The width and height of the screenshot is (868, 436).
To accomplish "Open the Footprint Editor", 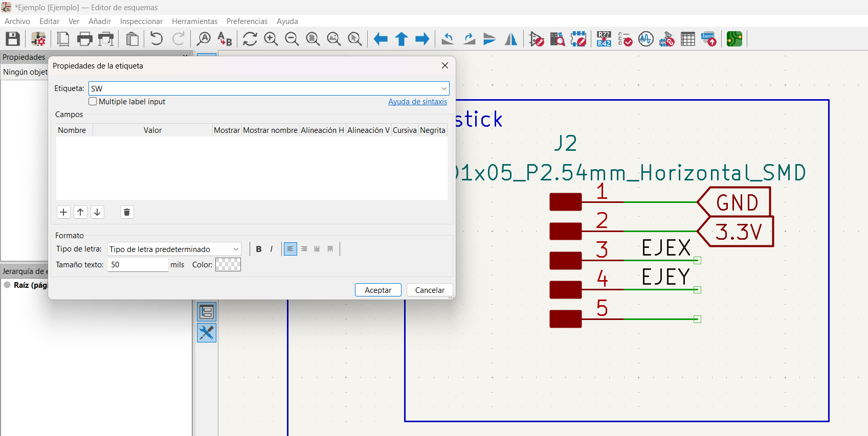I will click(578, 39).
